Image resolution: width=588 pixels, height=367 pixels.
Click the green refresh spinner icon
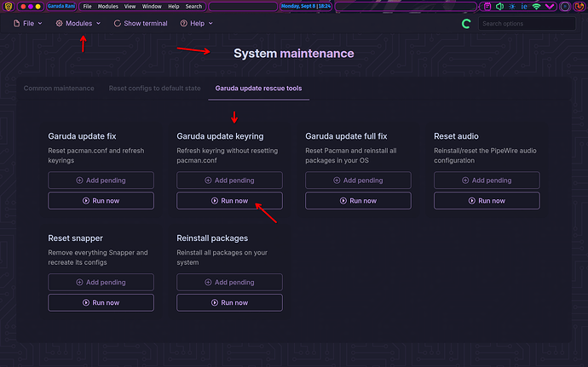point(465,24)
